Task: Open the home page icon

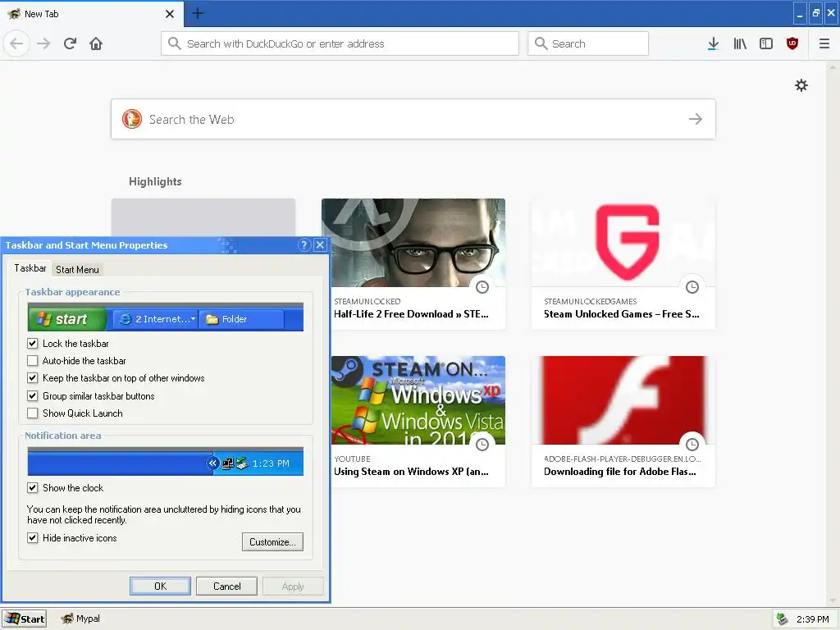Action: 96,43
